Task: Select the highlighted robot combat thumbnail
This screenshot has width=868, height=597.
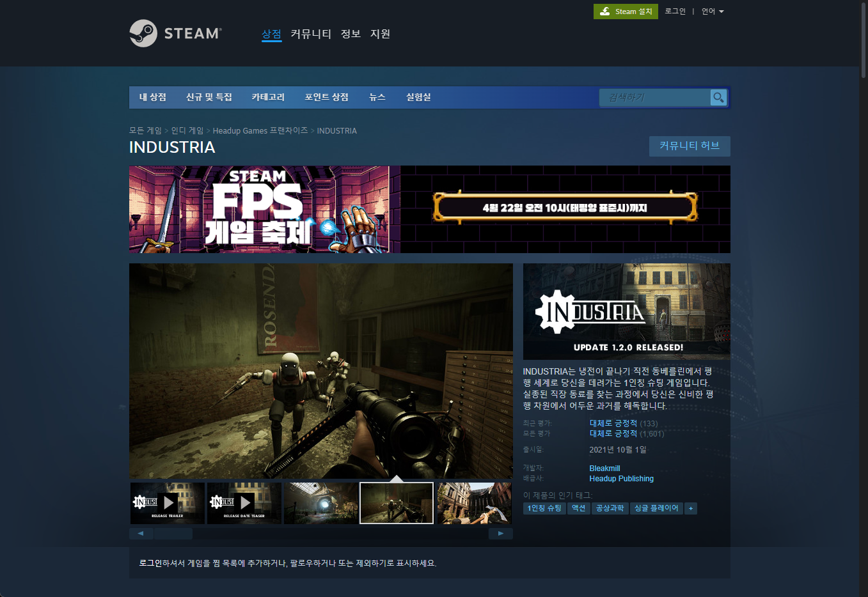Action: tap(397, 503)
